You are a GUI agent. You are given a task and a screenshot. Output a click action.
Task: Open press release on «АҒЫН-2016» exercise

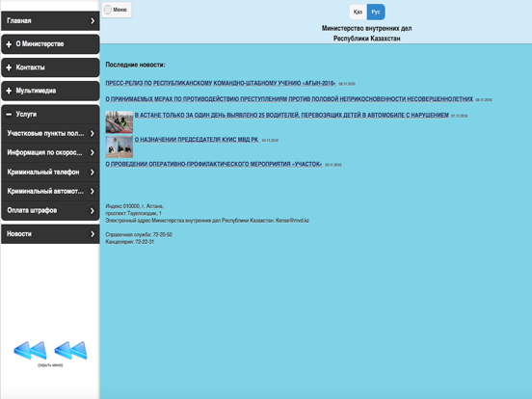(221, 83)
